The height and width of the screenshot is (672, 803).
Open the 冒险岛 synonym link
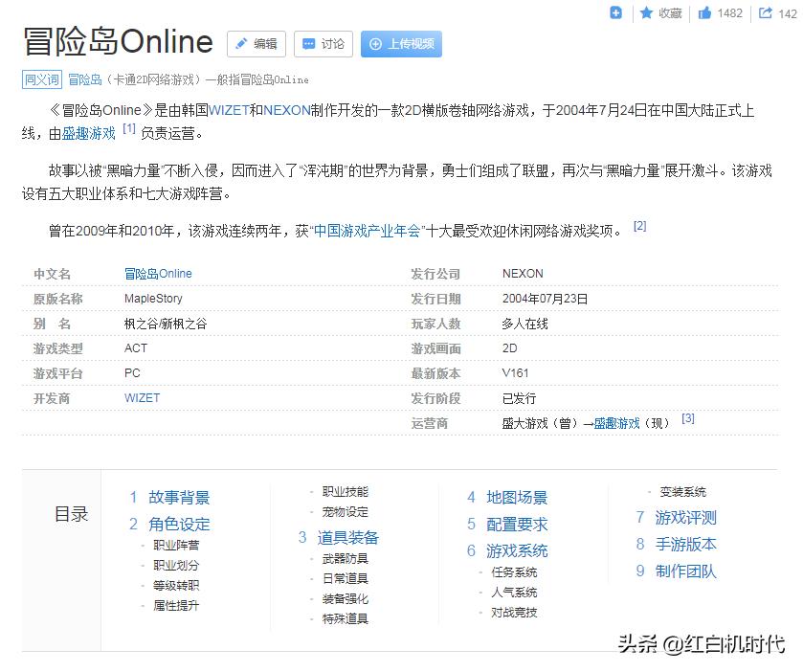[x=85, y=79]
